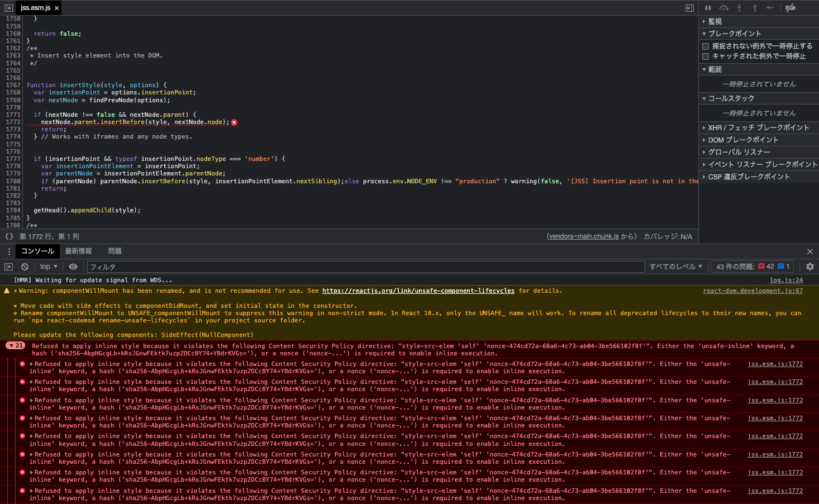Step over next function call
This screenshot has width=819, height=504.
pyautogui.click(x=723, y=8)
